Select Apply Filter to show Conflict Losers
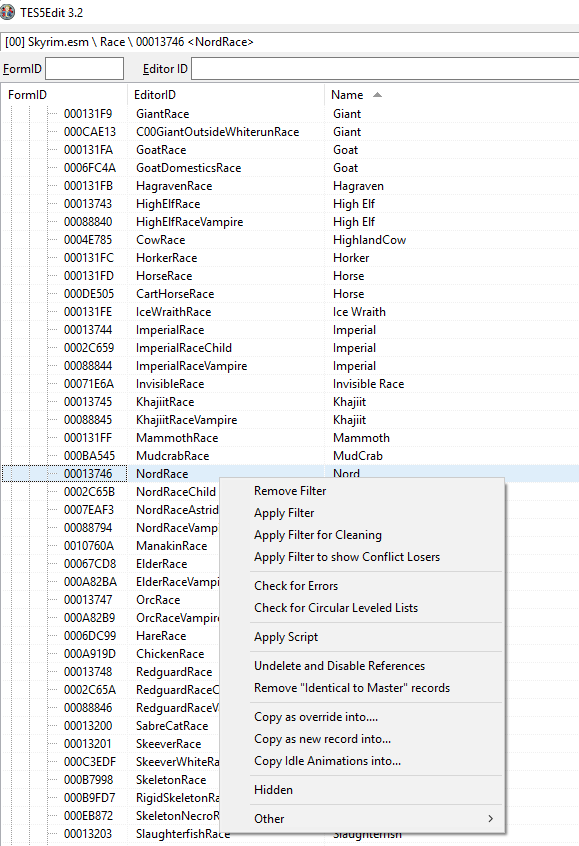The height and width of the screenshot is (846, 579). (x=347, y=557)
